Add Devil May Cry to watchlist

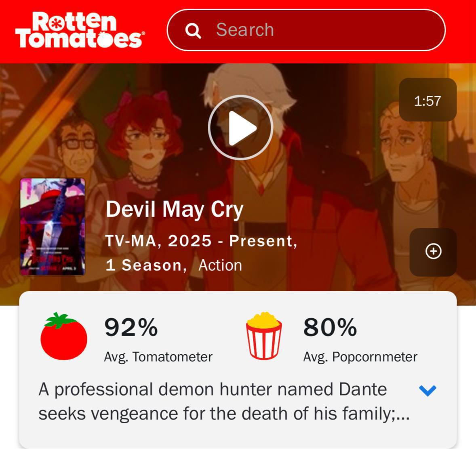433,252
